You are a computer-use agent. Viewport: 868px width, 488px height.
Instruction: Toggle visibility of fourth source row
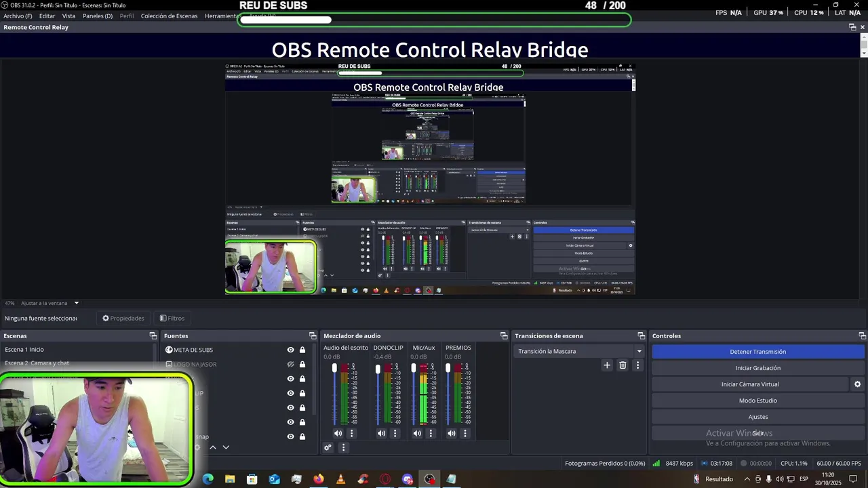tap(290, 393)
